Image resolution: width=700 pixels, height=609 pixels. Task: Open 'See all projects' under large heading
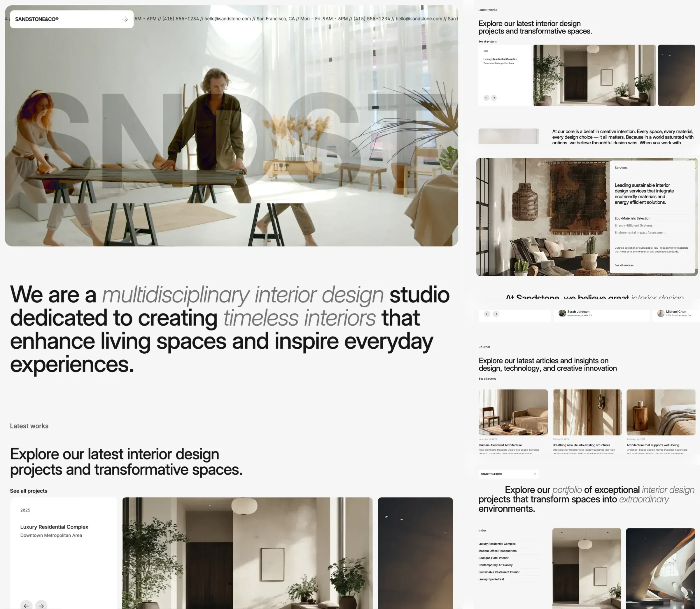[29, 491]
